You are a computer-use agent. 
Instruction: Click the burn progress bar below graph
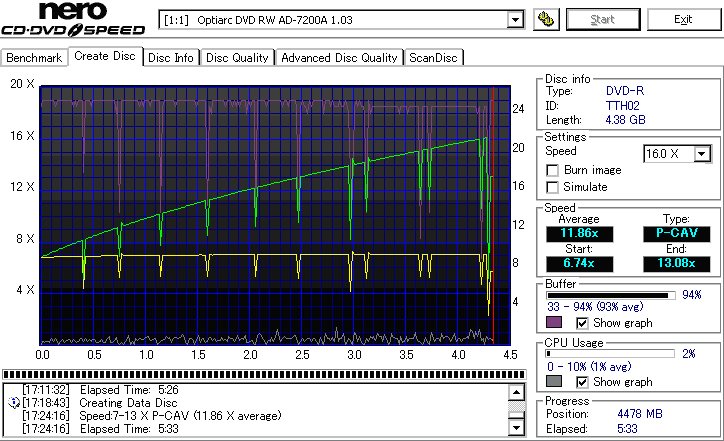[x=264, y=374]
